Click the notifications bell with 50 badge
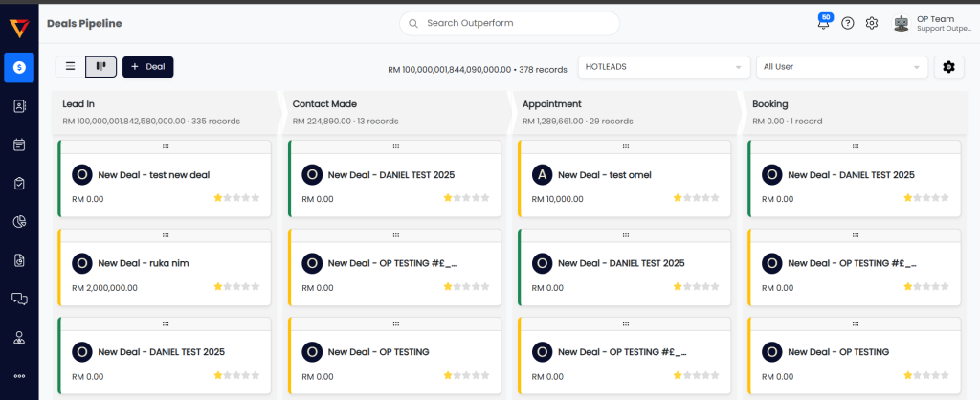Image resolution: width=980 pixels, height=400 pixels. pyautogui.click(x=823, y=24)
